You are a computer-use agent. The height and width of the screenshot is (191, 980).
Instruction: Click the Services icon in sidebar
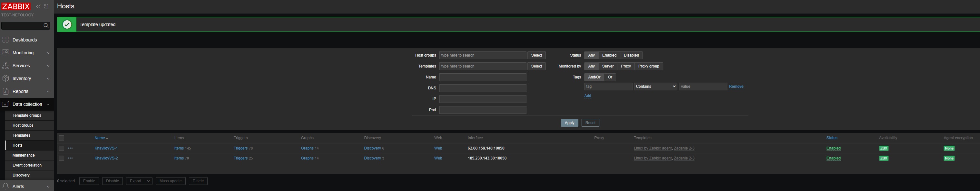coord(5,66)
